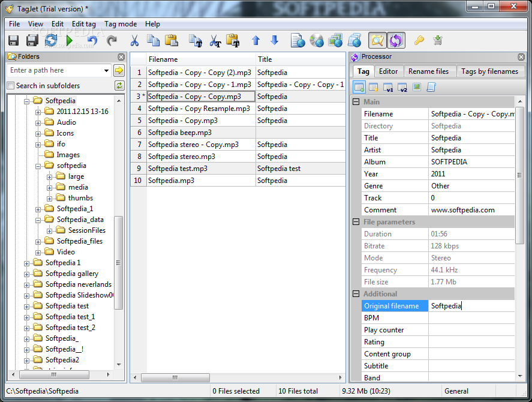Click the Cut tag scissors icon with the T

click(x=215, y=40)
